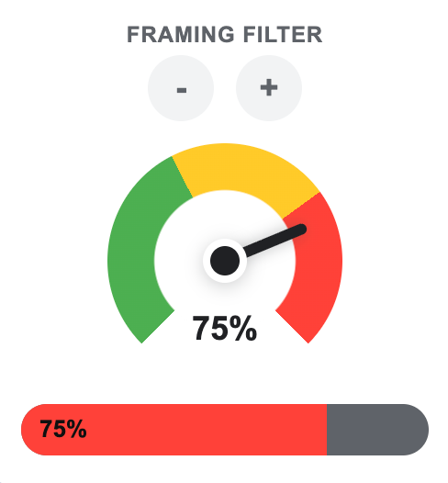Click the 75% readout below the gauge
This screenshot has height=483, width=448.
pyautogui.click(x=225, y=329)
